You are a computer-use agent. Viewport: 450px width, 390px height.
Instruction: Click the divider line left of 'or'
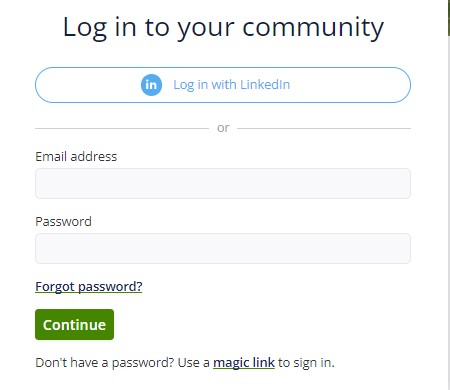pyautogui.click(x=122, y=128)
